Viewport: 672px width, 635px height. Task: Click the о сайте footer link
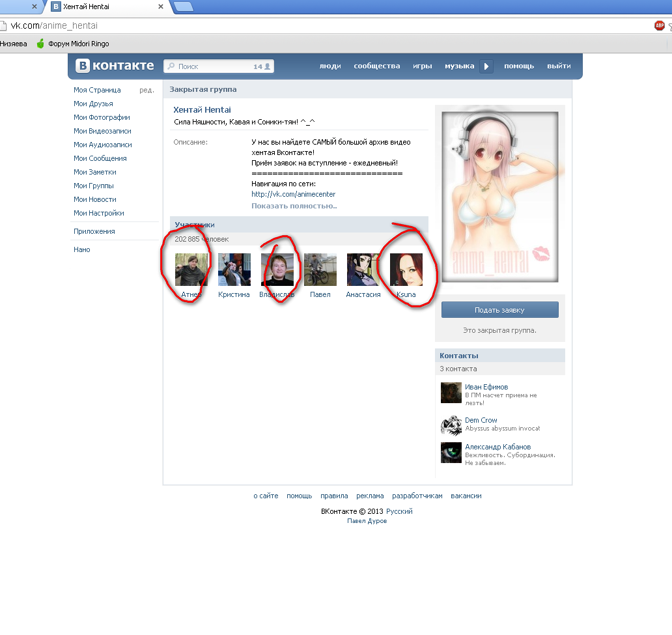point(266,496)
